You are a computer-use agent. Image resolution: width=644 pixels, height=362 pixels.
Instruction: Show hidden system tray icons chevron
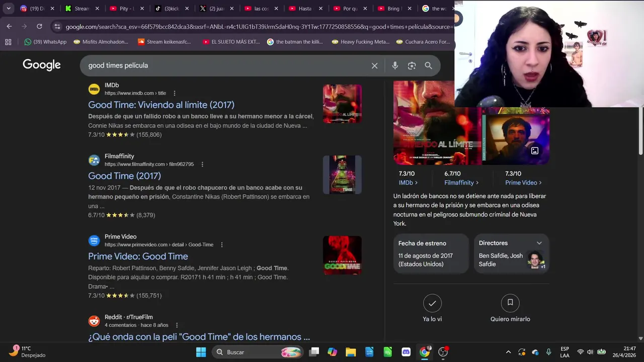pyautogui.click(x=508, y=352)
